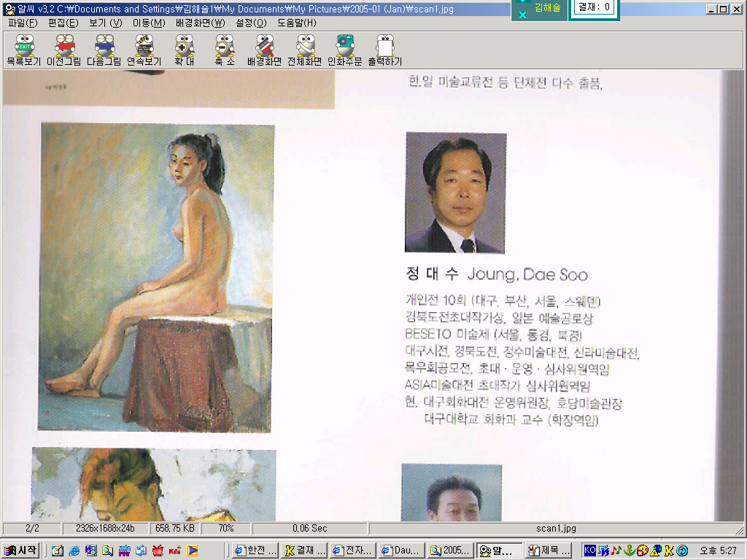747x560 pixels.
Task: Click the X on the teal widget
Action: point(522,15)
